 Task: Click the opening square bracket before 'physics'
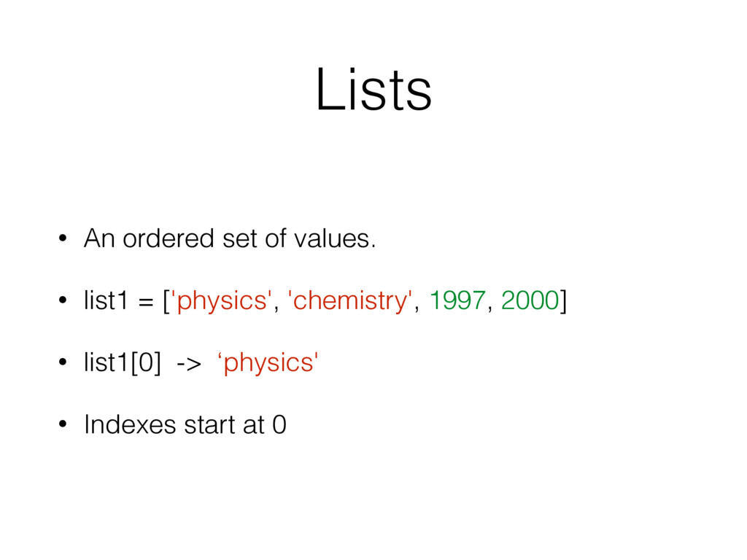166,300
